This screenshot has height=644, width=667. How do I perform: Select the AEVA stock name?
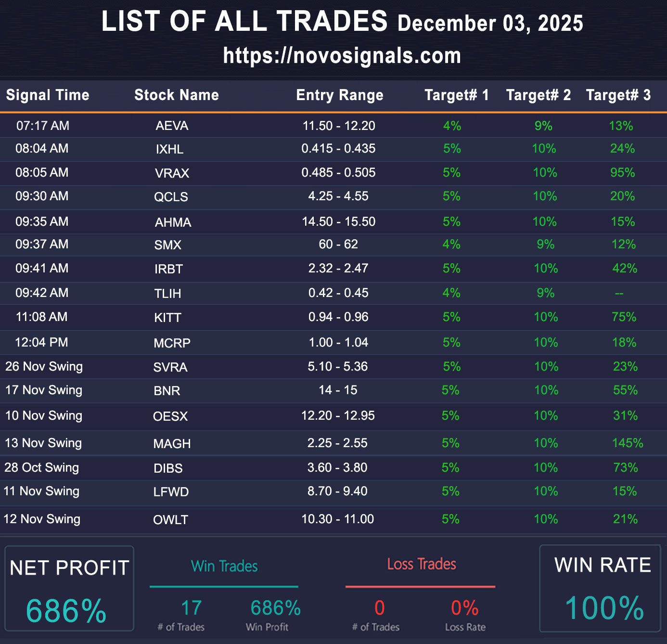tap(172, 126)
